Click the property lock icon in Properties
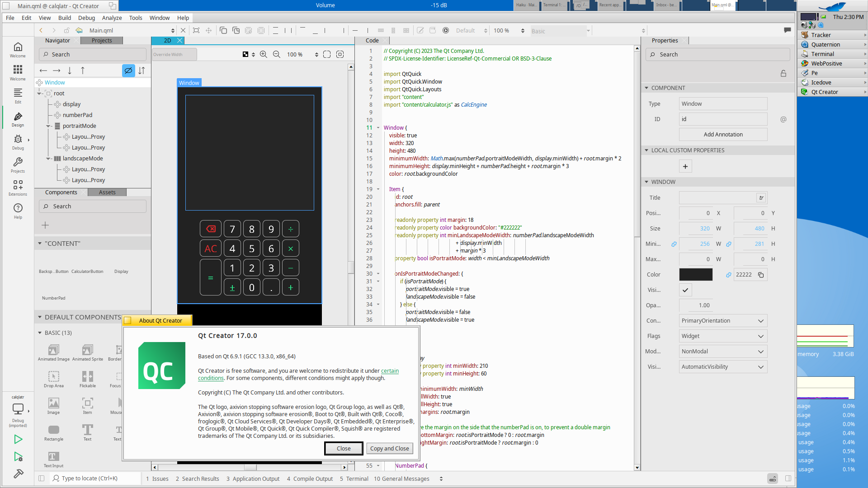The height and width of the screenshot is (488, 868). pyautogui.click(x=783, y=73)
